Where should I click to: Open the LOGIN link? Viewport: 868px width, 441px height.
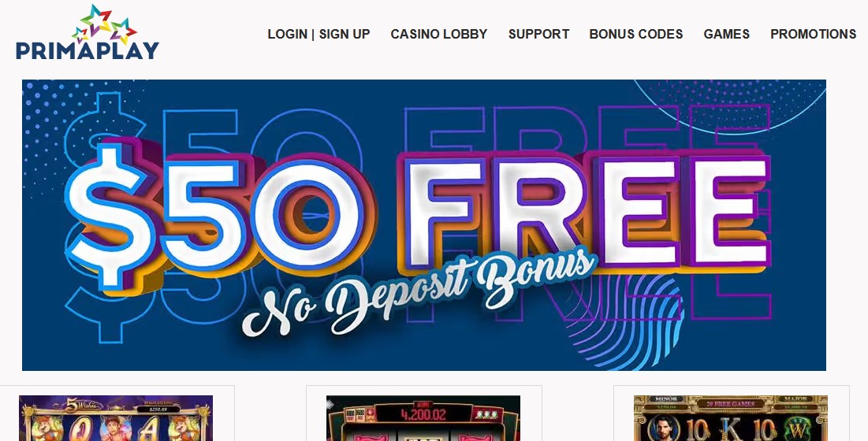pyautogui.click(x=287, y=34)
